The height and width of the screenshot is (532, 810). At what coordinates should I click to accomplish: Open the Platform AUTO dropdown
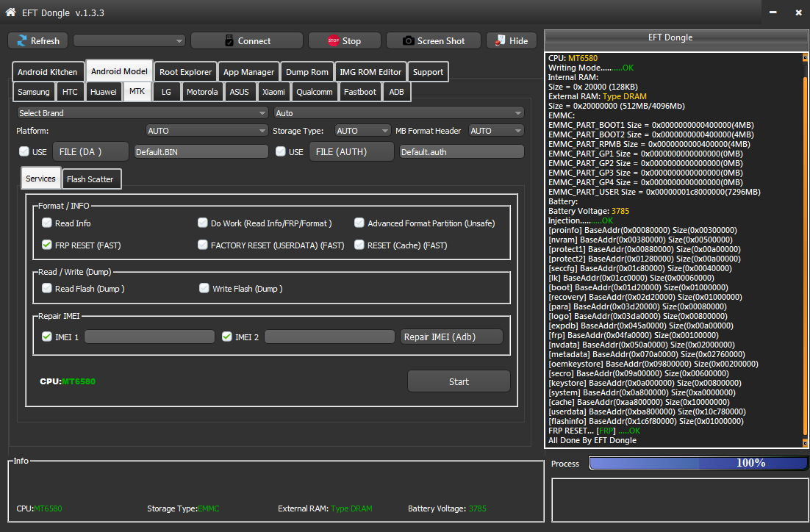(x=207, y=131)
